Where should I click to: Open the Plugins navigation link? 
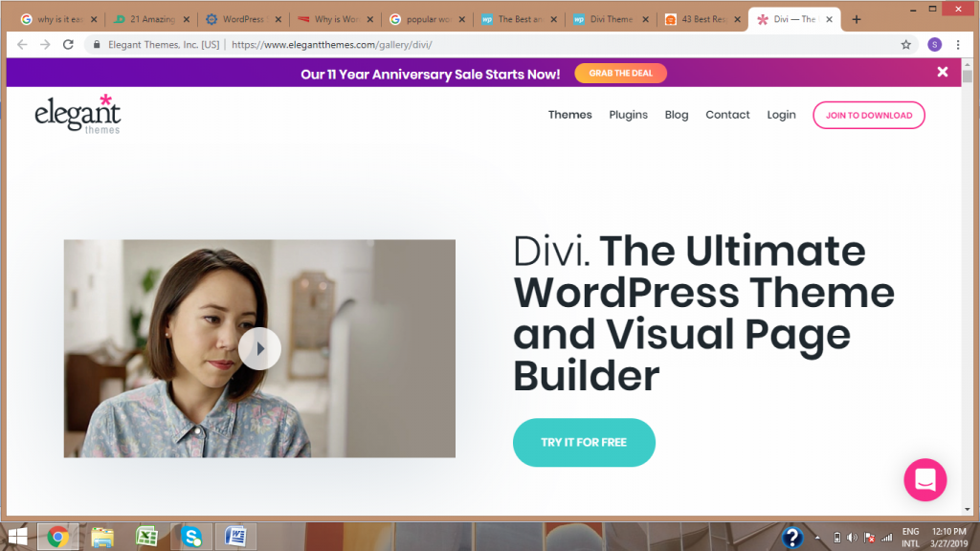click(628, 115)
